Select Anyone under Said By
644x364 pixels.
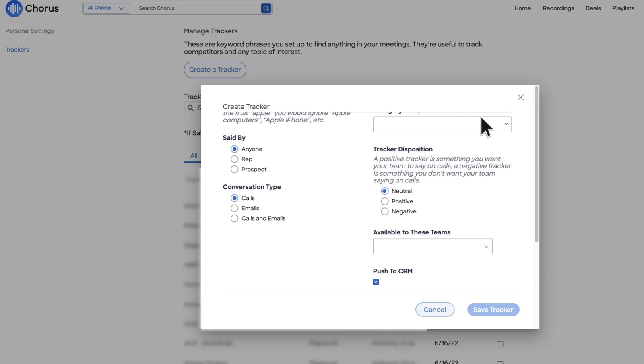[234, 149]
